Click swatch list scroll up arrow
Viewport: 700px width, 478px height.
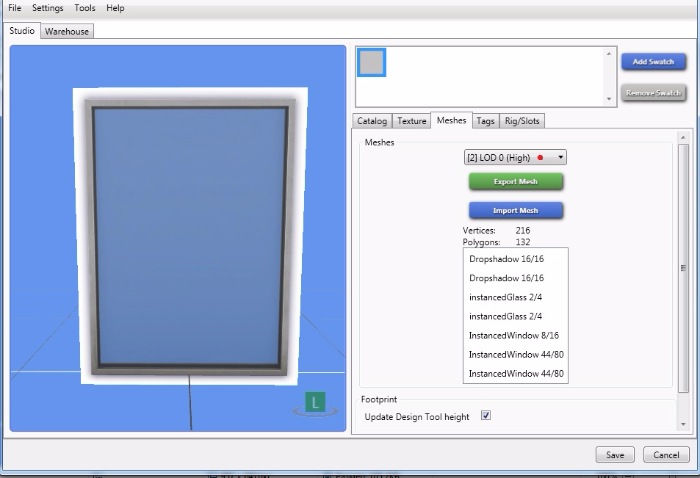[x=610, y=54]
